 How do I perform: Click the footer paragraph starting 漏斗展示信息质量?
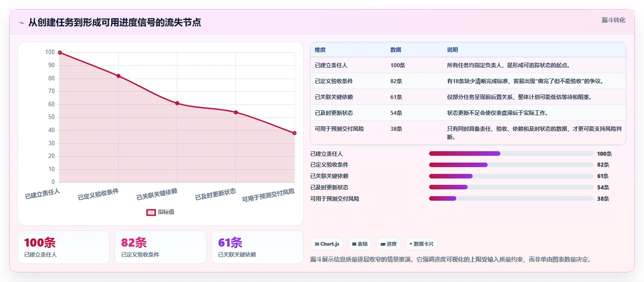pyautogui.click(x=451, y=260)
